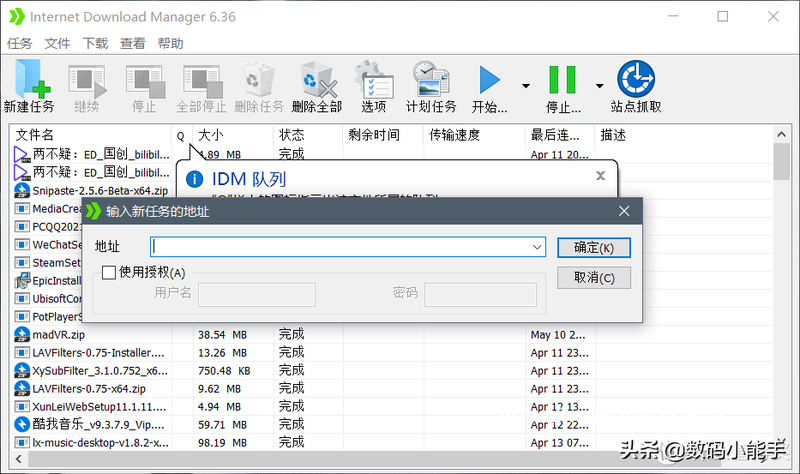Click the LAVFilters-0.75-x64.zip file icon

click(x=22, y=388)
